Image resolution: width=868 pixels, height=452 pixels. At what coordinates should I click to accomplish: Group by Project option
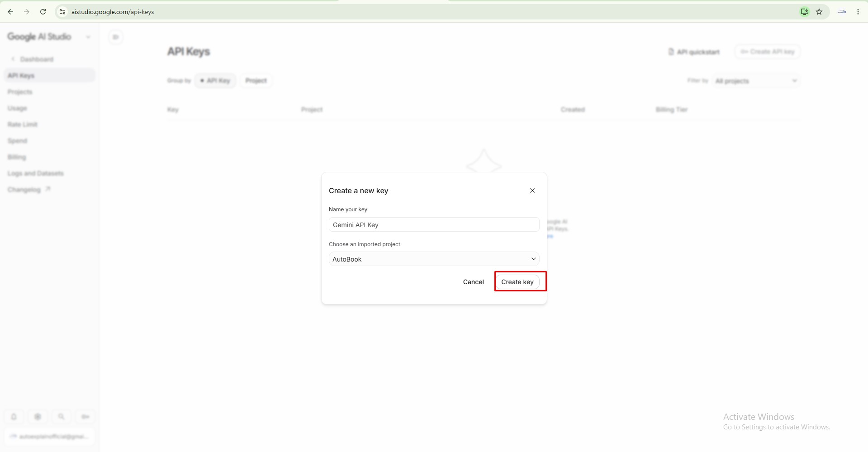click(256, 81)
